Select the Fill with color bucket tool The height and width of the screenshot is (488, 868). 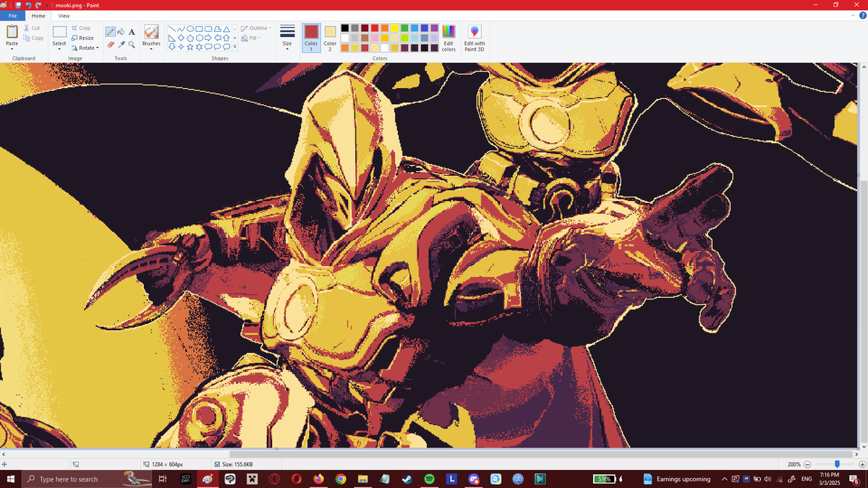coord(121,32)
